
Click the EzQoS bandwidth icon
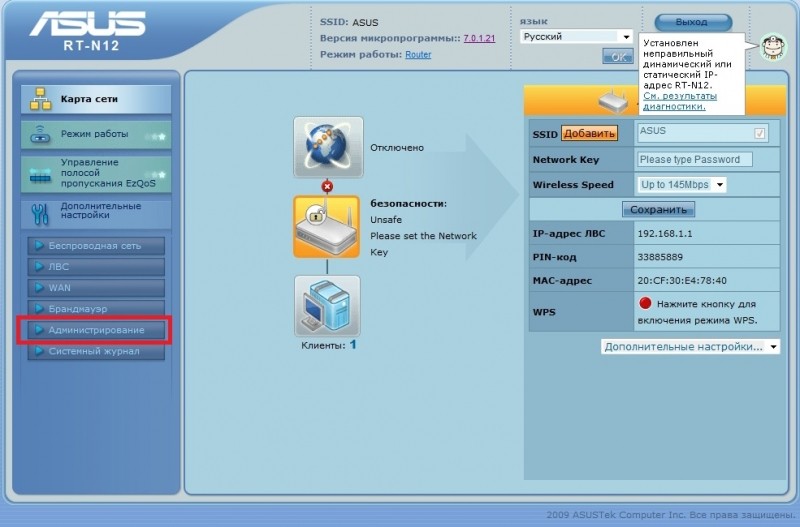tap(40, 175)
